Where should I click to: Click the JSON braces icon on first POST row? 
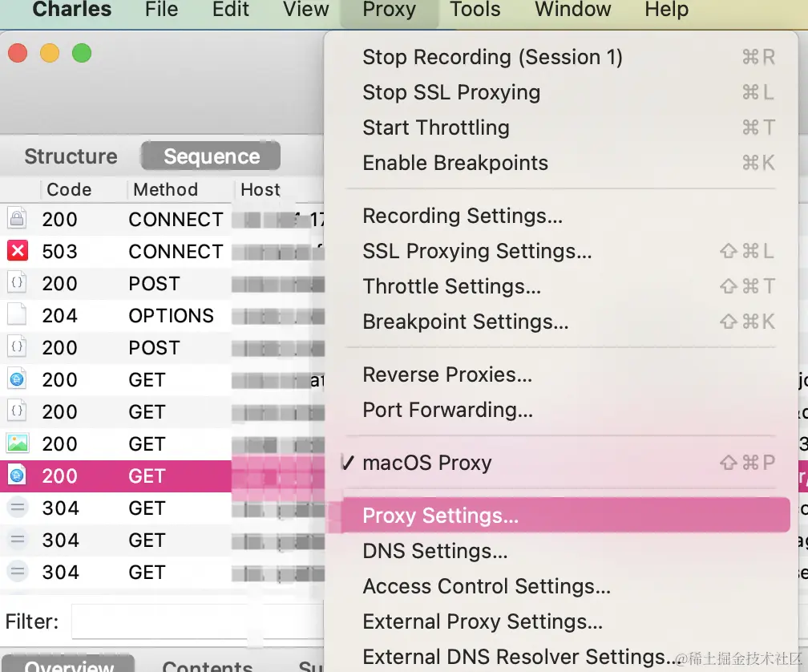[17, 283]
